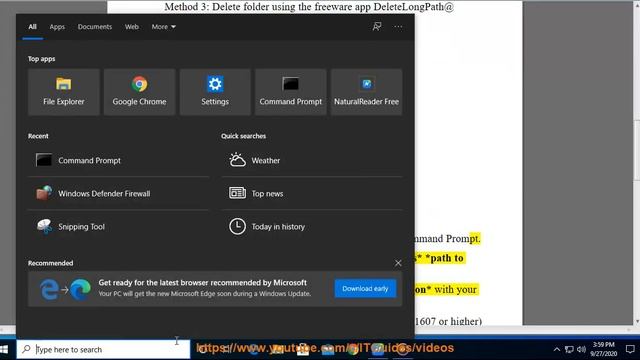640x360 pixels.
Task: Run Weather quick search
Action: [312, 160]
